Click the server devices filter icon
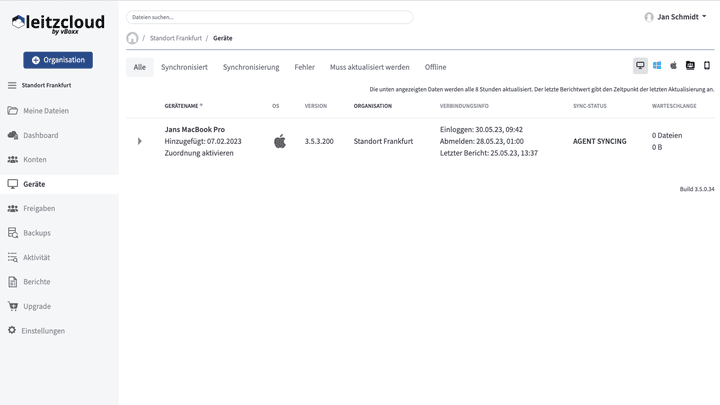 (x=690, y=66)
